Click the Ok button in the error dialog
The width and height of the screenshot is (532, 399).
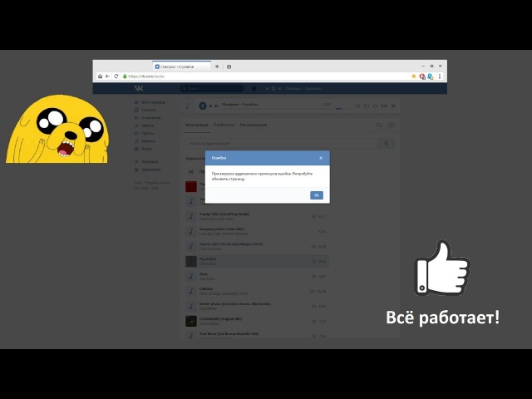316,195
